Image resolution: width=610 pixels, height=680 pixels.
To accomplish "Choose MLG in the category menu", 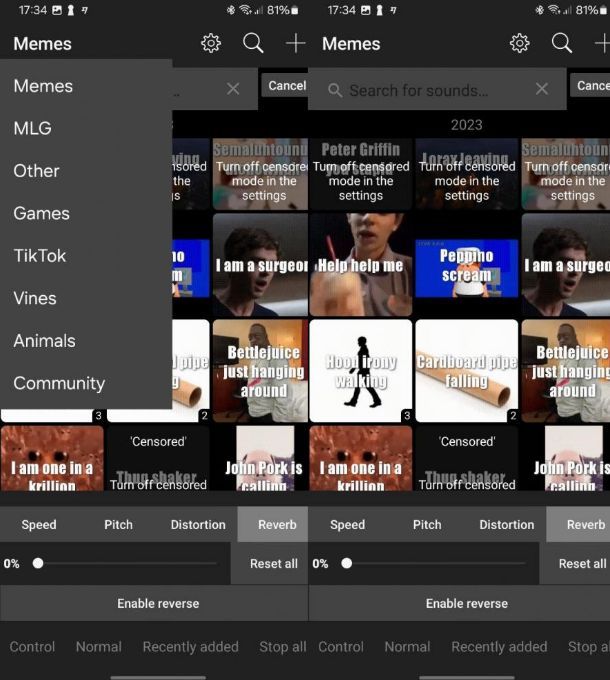I will pos(86,128).
